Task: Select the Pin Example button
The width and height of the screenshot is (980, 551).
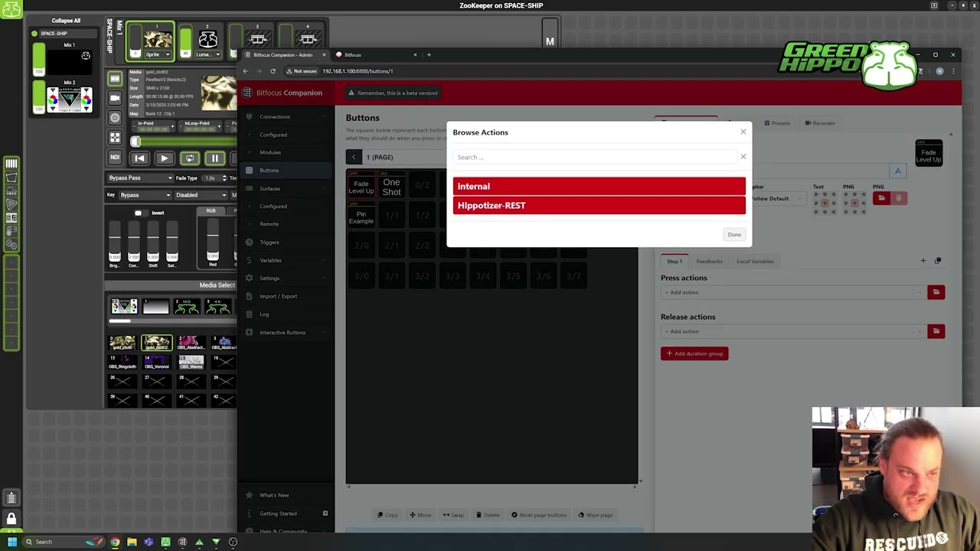Action: tap(361, 216)
